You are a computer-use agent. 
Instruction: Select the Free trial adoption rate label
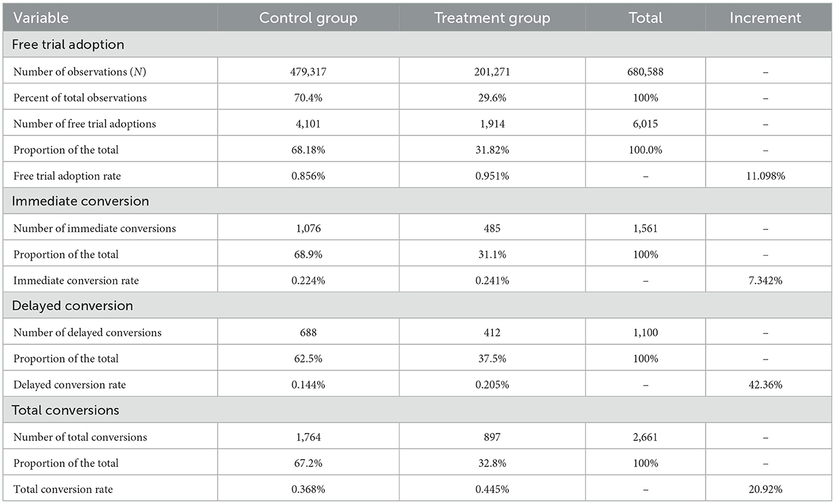pos(67,176)
